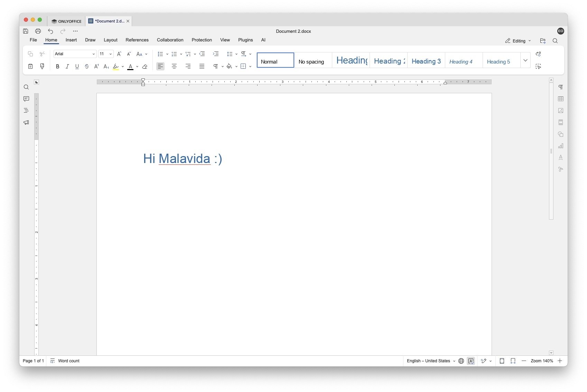587x392 pixels.
Task: Switch to the Insert ribbon tab
Action: pyautogui.click(x=71, y=40)
